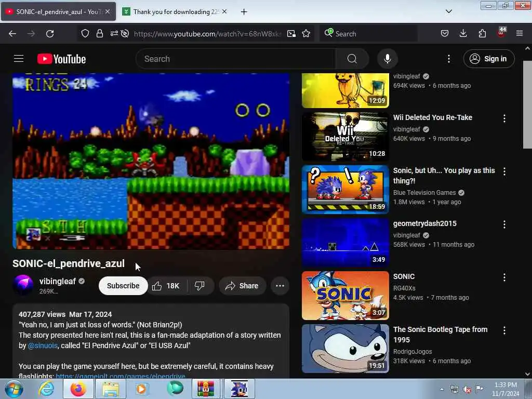Open the gamejolt.com game link
Image resolution: width=532 pixels, height=399 pixels.
[121, 376]
